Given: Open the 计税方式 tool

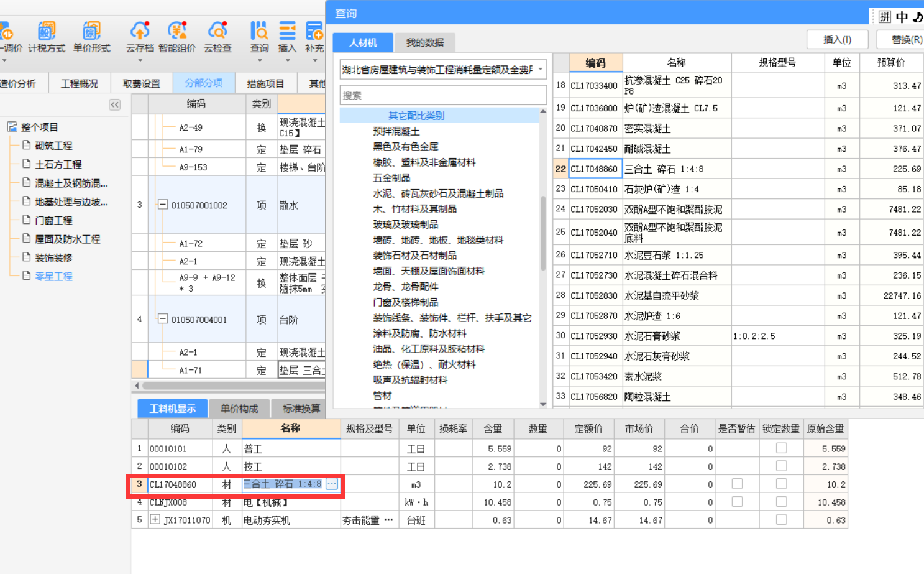Looking at the screenshot, I should [x=47, y=36].
